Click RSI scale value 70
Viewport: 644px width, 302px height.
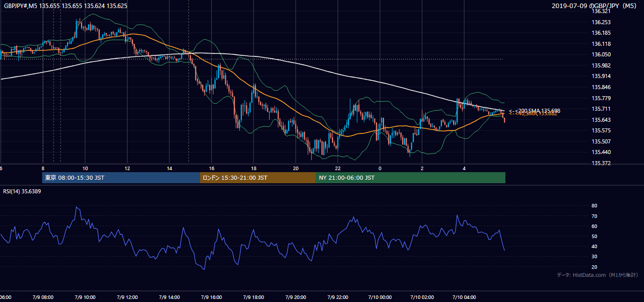point(594,216)
